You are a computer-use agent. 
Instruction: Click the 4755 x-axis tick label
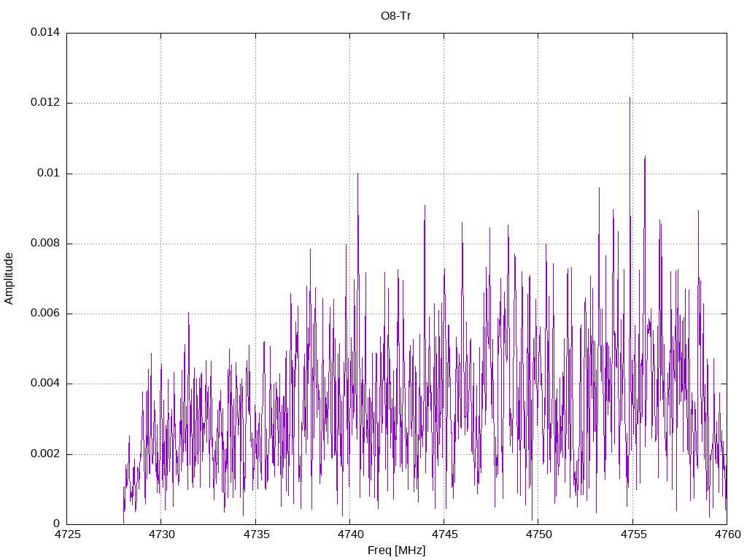click(x=634, y=534)
